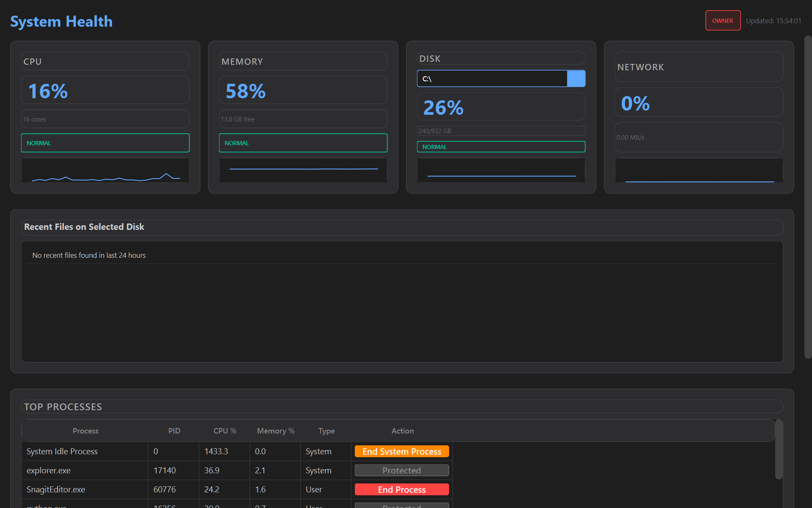Click the Memory NORMAL status badge
This screenshot has width=812, height=508.
coord(303,143)
